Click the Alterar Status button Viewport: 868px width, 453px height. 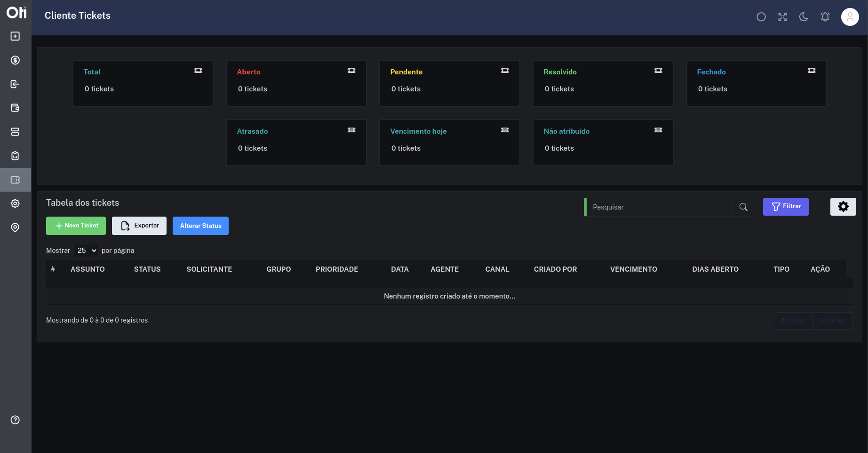click(x=200, y=226)
